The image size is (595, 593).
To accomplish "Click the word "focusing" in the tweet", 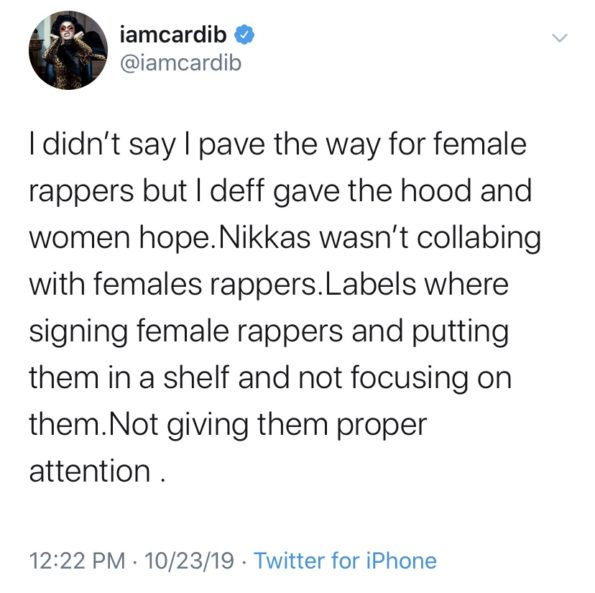I will (x=410, y=379).
